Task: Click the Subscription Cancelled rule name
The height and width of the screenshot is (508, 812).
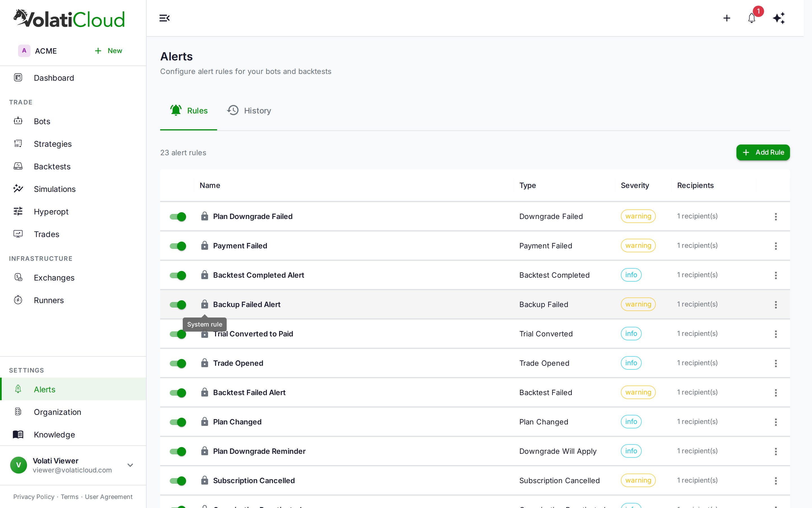Action: click(254, 480)
